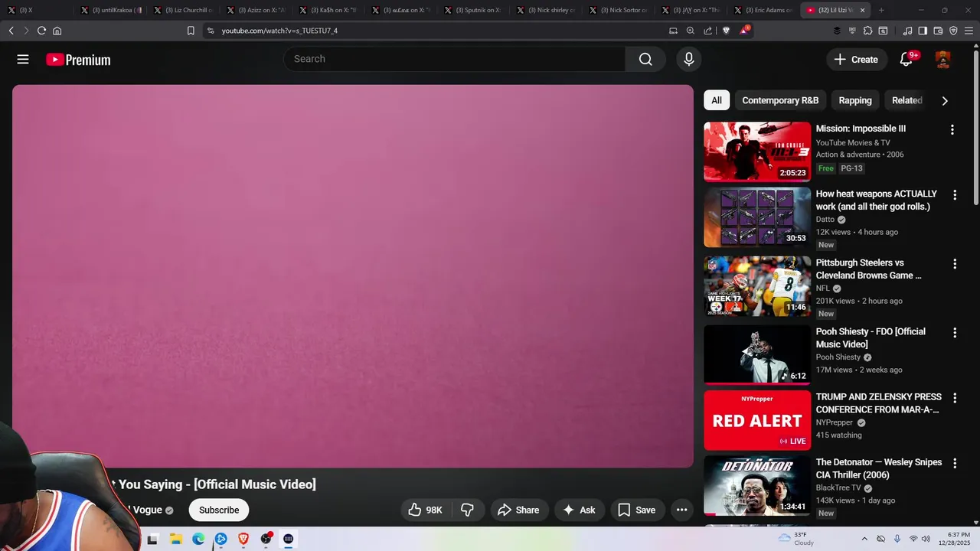Image resolution: width=980 pixels, height=551 pixels.
Task: Open How heat weapons ACTUALLY work title
Action: (x=877, y=201)
